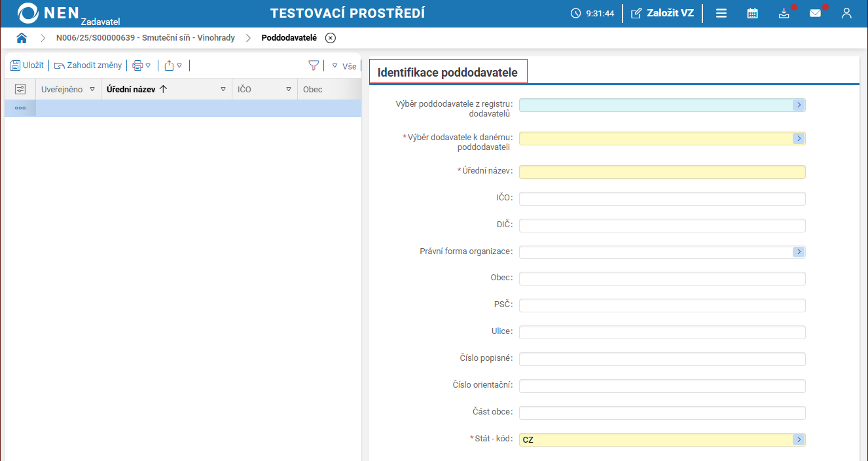Open the user profile icon
Image resolution: width=868 pixels, height=461 pixels.
pos(846,13)
